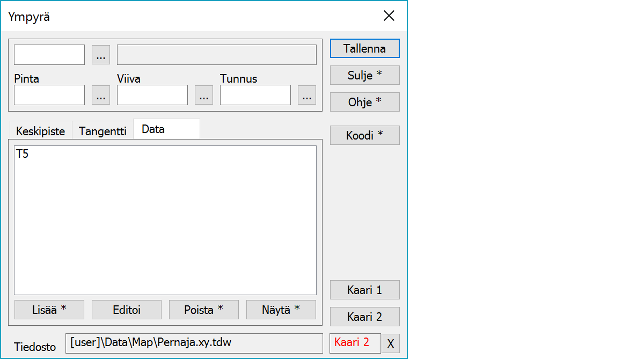This screenshot has height=359, width=644.
Task: Click the Poista button
Action: tap(203, 310)
